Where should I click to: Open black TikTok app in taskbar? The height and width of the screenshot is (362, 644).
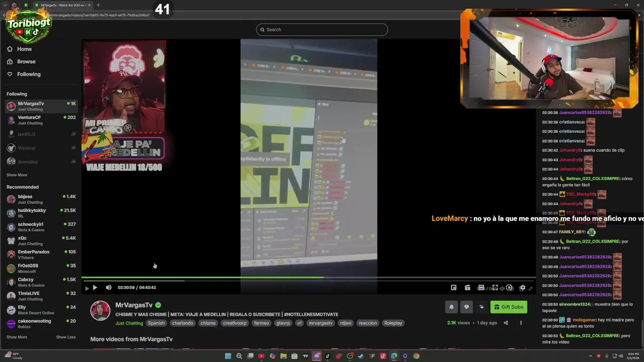click(328, 356)
